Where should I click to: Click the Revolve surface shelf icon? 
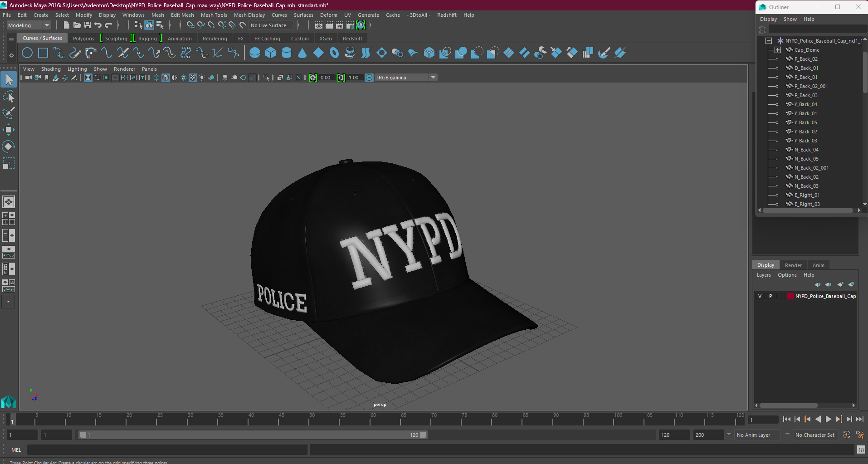tap(350, 53)
